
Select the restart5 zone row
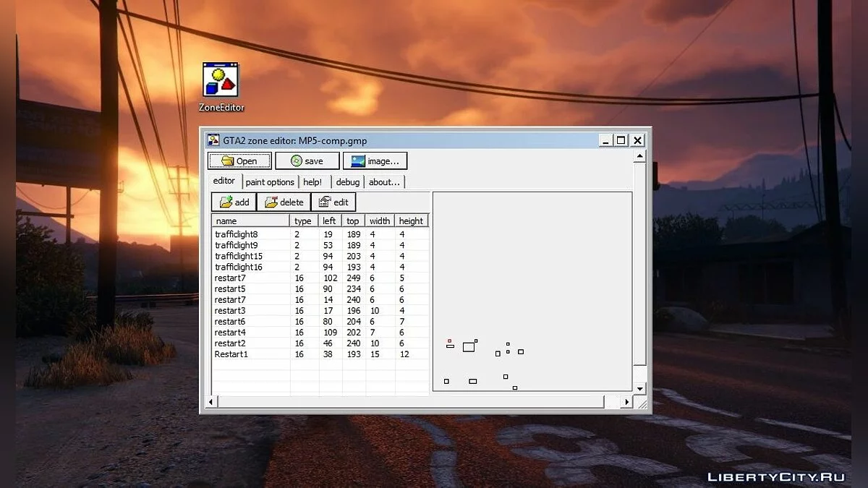pos(320,288)
